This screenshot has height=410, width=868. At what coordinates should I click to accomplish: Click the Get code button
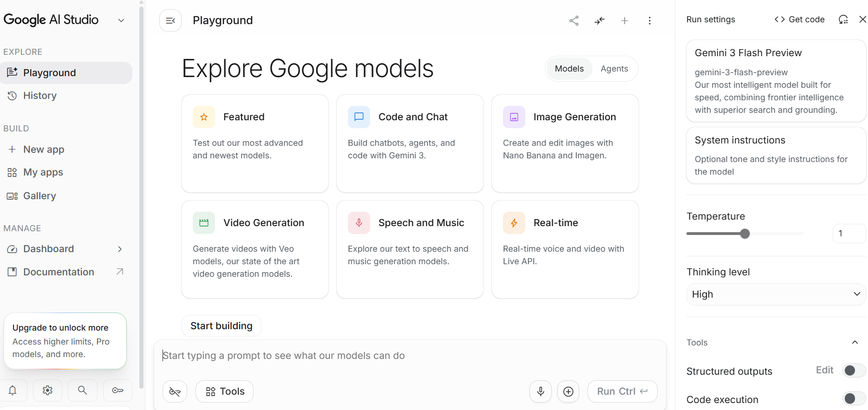pos(799,20)
